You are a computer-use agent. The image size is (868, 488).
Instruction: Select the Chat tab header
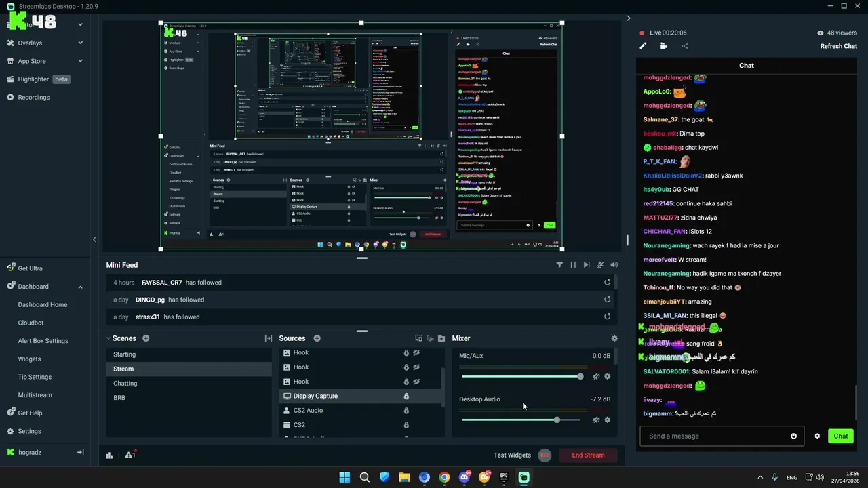(746, 66)
